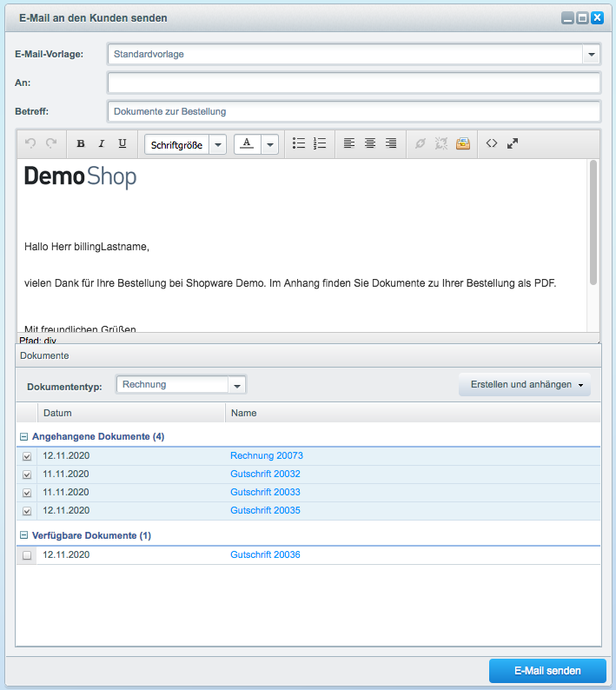The height and width of the screenshot is (690, 616).
Task: Open the Gutschrift 20032 document link
Action: (265, 474)
